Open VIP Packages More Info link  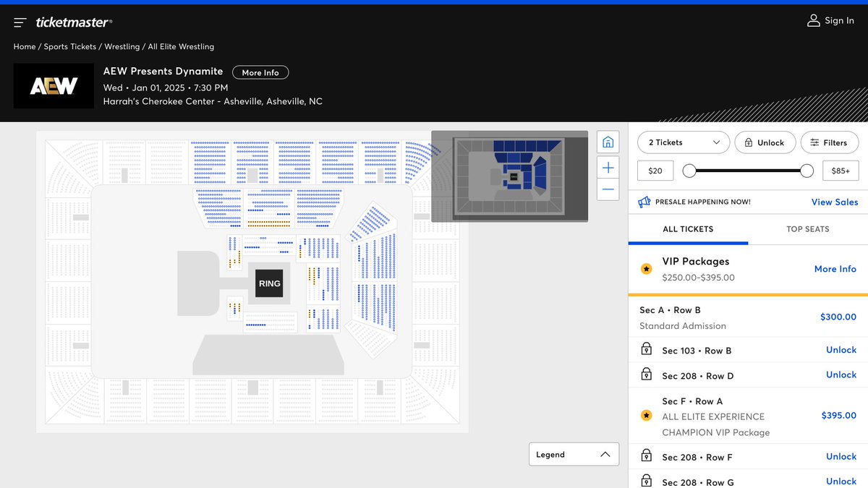click(x=835, y=269)
